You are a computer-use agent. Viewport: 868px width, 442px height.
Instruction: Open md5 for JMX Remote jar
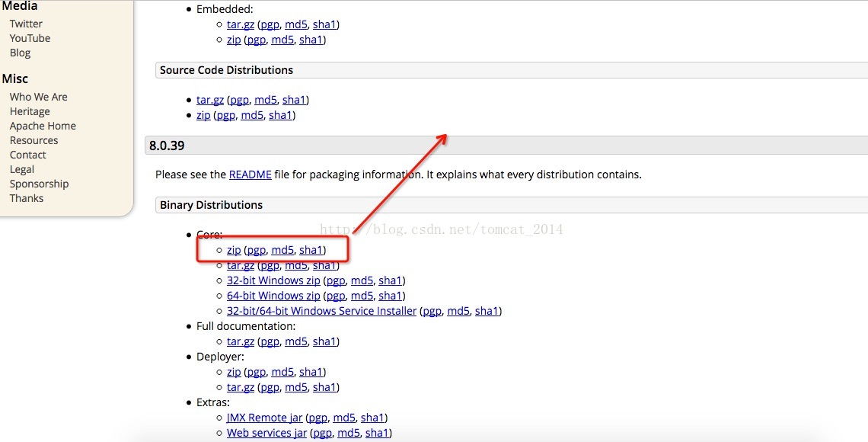tap(344, 418)
